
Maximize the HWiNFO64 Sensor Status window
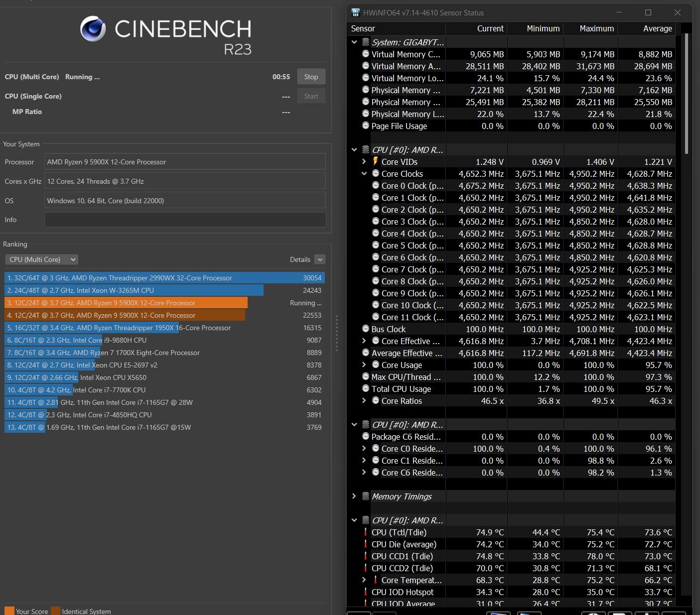(x=648, y=12)
